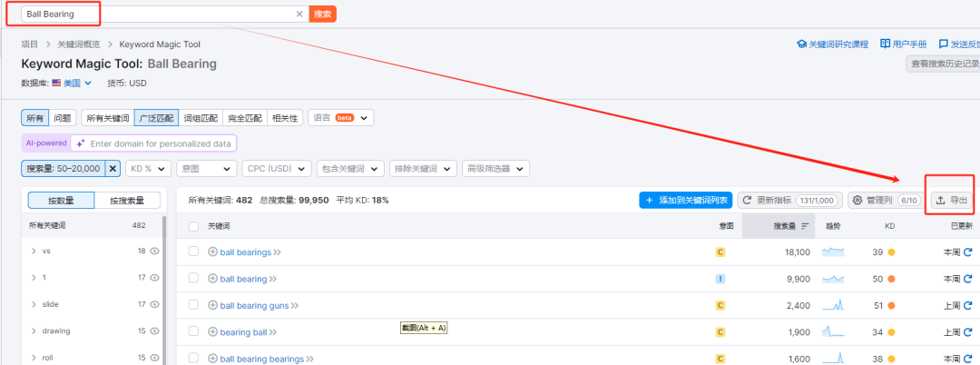Image resolution: width=980 pixels, height=365 pixels.
Task: Refresh the ball bearing guns row metrics
Action: [x=968, y=306]
